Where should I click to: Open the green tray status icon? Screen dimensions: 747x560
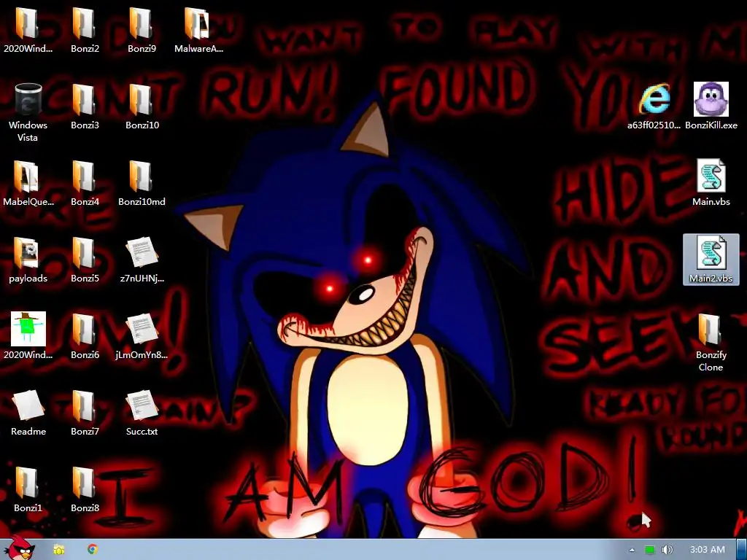[x=650, y=550]
